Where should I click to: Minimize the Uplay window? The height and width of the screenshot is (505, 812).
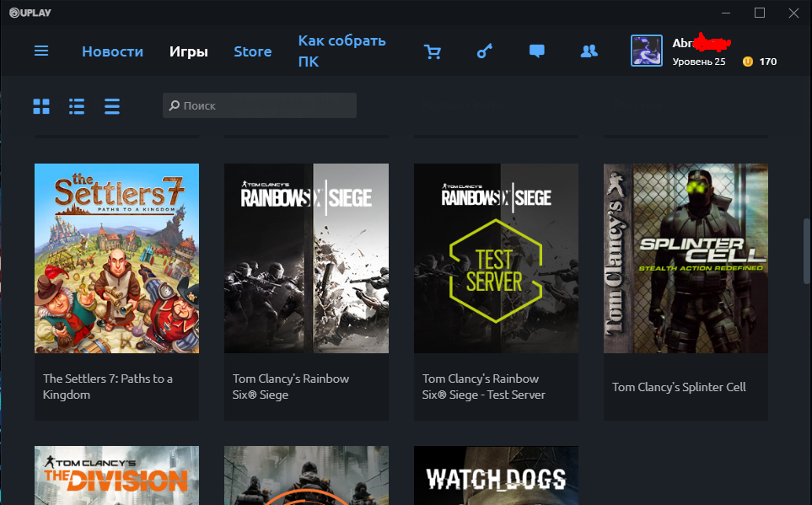click(726, 13)
